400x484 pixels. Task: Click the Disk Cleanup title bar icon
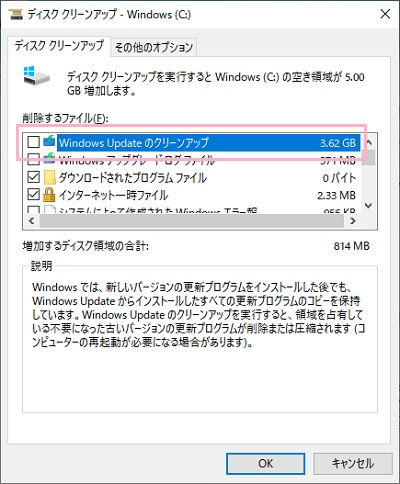coord(16,14)
